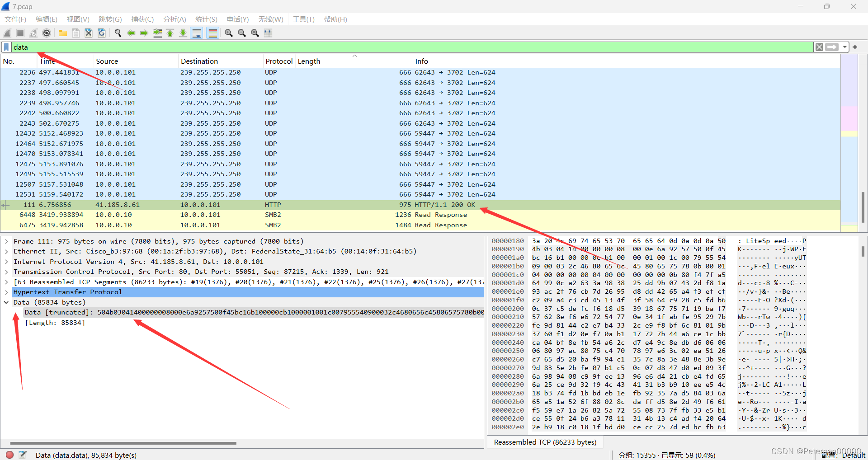
Task: Click the display filter input field
Action: [x=411, y=47]
